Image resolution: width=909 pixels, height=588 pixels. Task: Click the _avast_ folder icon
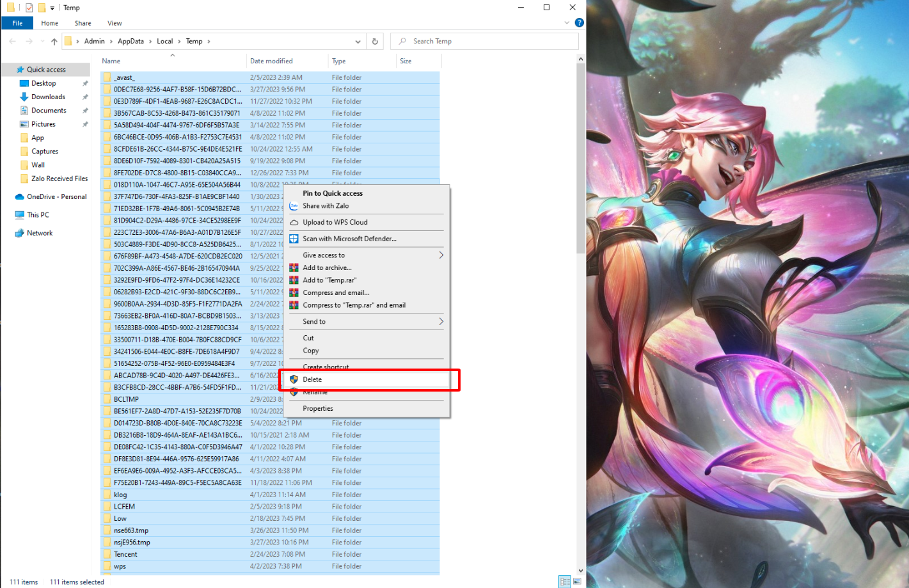point(107,77)
